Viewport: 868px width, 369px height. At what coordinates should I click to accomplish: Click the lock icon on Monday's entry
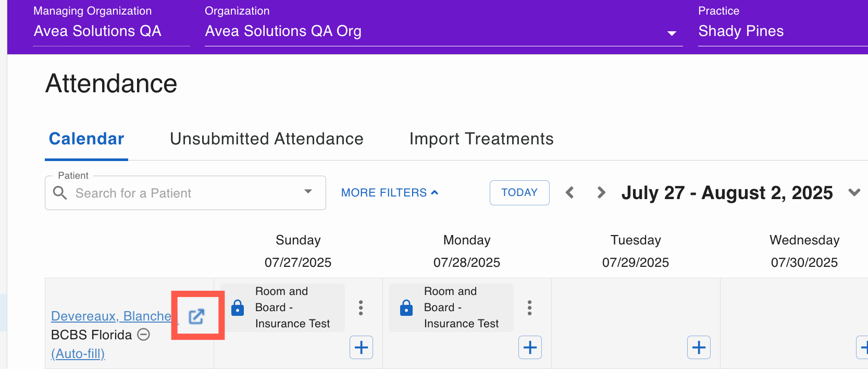[406, 308]
